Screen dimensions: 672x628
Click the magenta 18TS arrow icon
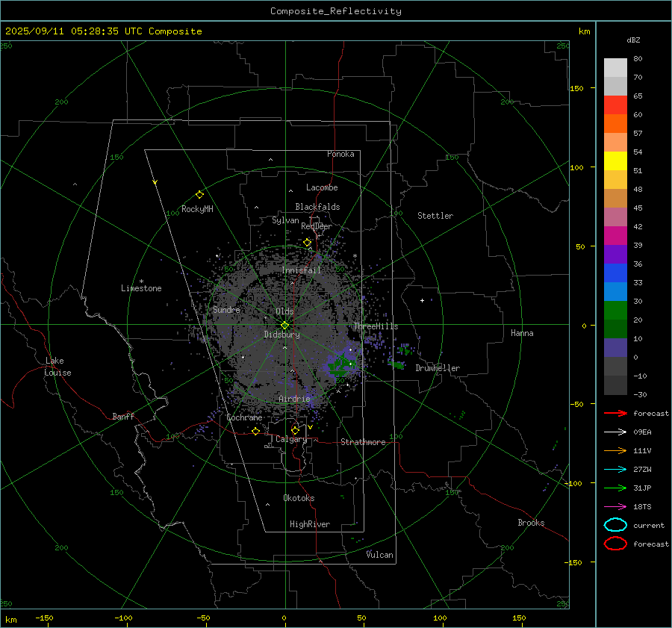(615, 507)
